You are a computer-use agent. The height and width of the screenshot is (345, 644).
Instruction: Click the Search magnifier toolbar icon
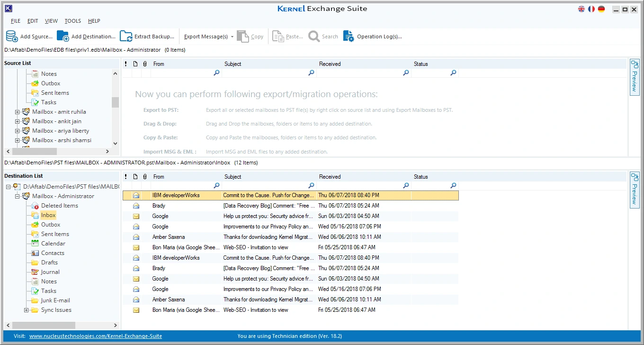[x=314, y=36]
